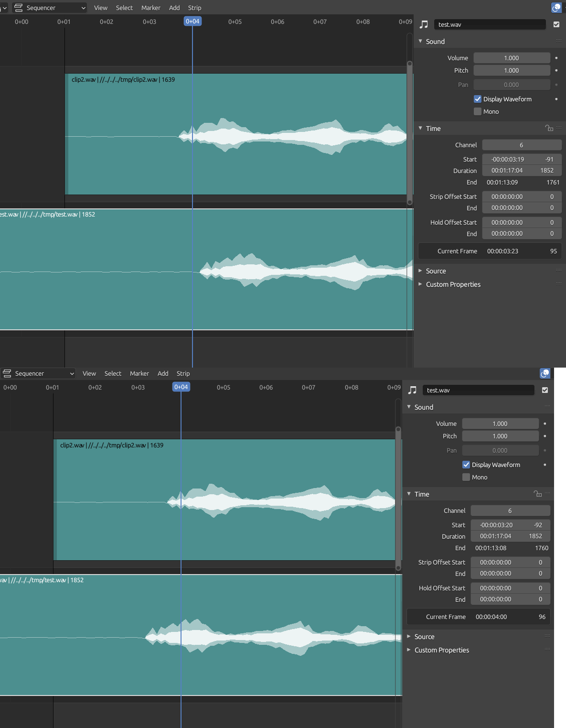
Task: Animate Pitch dot in lower Sound panel
Action: (x=545, y=436)
